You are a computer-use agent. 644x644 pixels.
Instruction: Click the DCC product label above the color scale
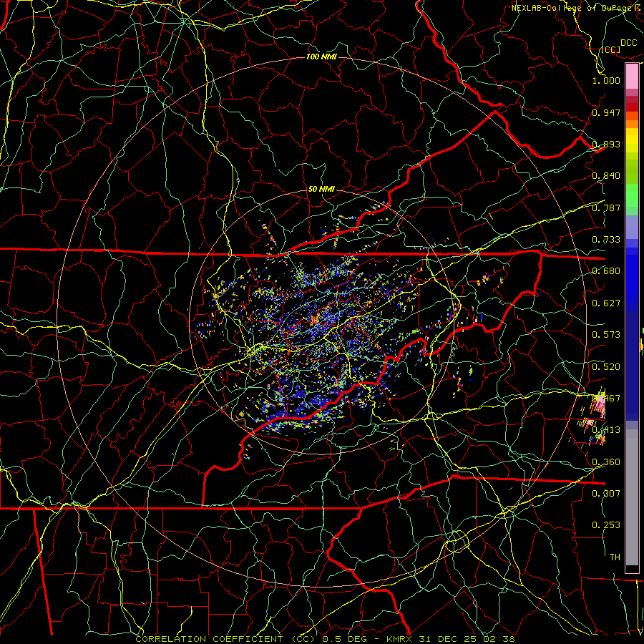[x=628, y=43]
